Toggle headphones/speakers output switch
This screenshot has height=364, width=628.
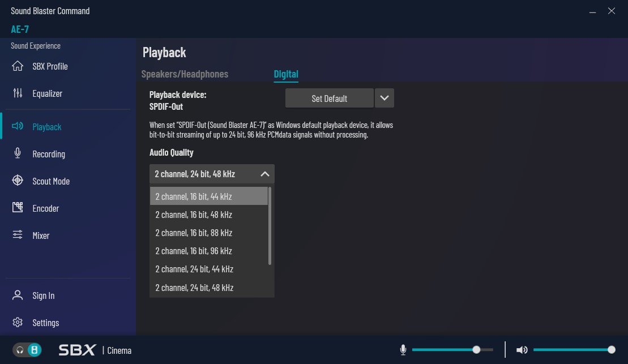(x=27, y=350)
